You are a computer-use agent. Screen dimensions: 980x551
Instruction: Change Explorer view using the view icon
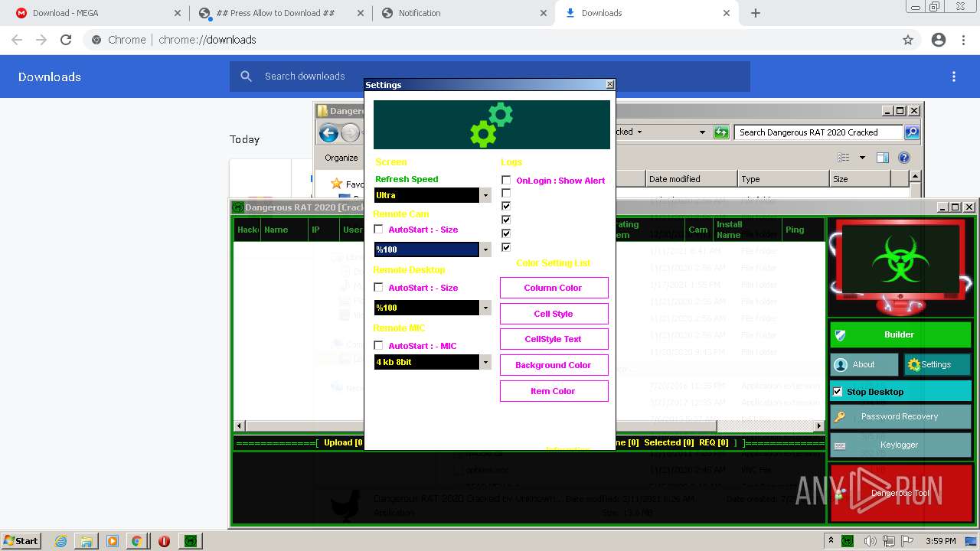[x=844, y=158]
